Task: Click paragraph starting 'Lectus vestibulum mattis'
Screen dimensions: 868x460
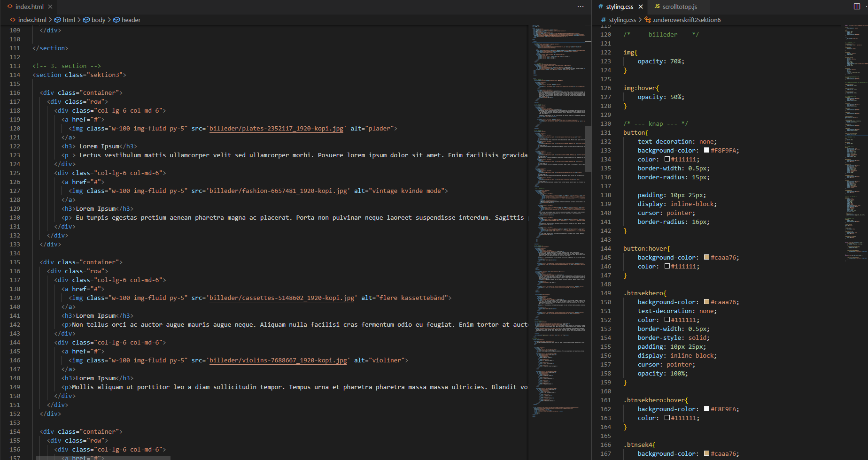Action: pyautogui.click(x=294, y=155)
